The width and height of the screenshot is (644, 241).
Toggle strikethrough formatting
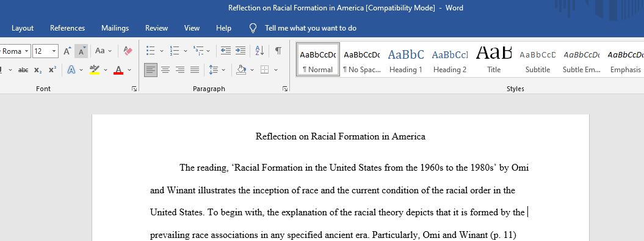point(23,70)
